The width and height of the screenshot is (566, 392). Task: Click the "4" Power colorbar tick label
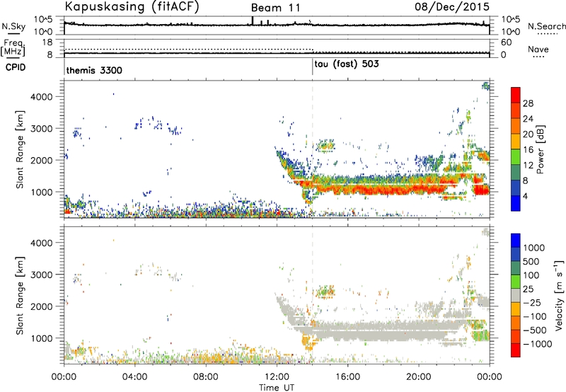coord(526,196)
